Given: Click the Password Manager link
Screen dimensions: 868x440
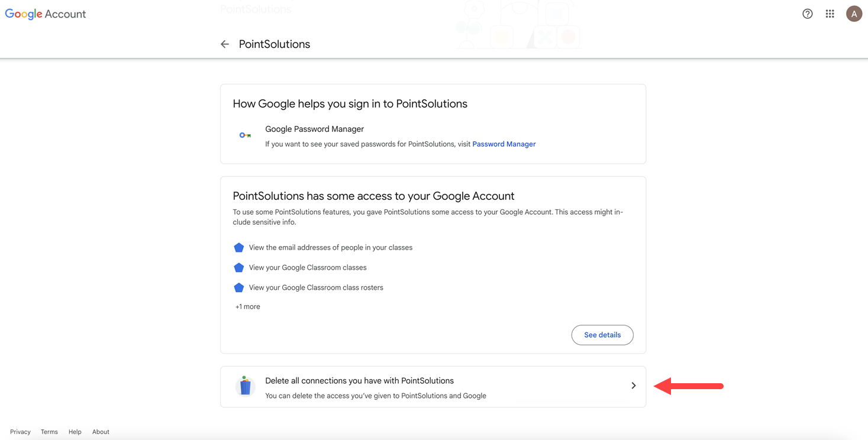Looking at the screenshot, I should pos(504,144).
